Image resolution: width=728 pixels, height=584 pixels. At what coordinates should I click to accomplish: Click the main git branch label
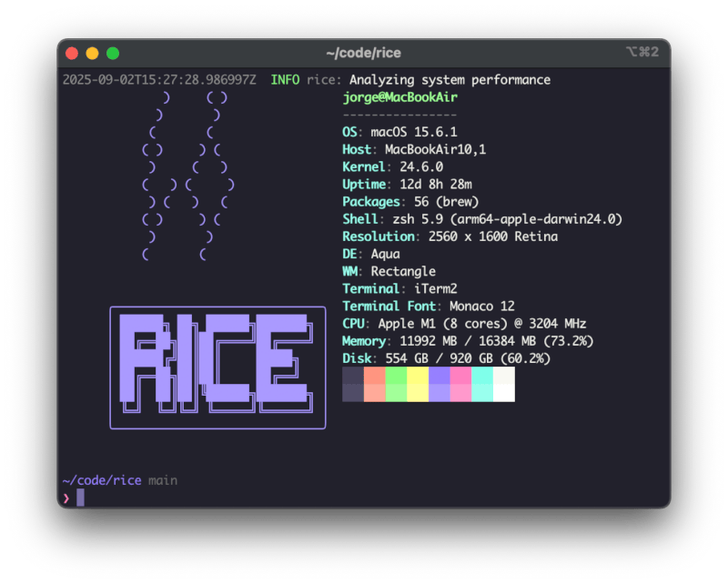point(163,480)
